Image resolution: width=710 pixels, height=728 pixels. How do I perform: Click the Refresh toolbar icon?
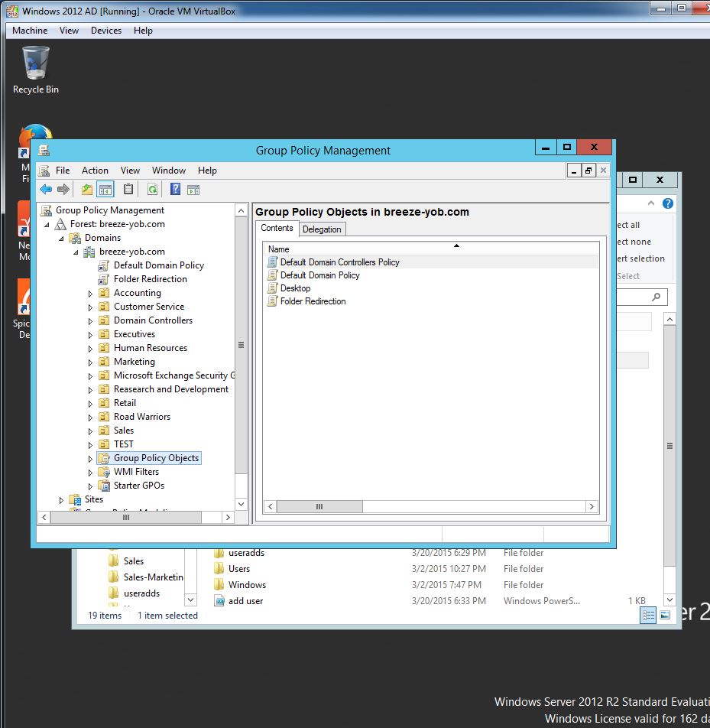(x=152, y=190)
